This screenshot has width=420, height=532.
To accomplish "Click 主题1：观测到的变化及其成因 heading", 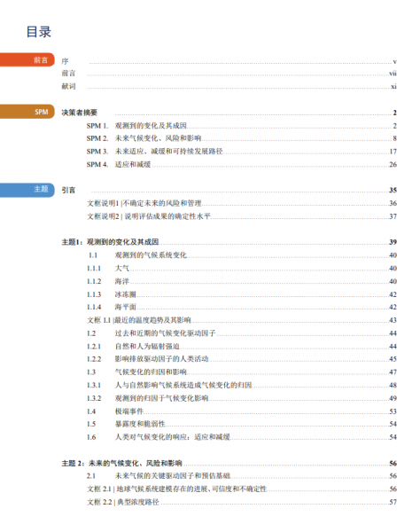I will click(229, 242).
